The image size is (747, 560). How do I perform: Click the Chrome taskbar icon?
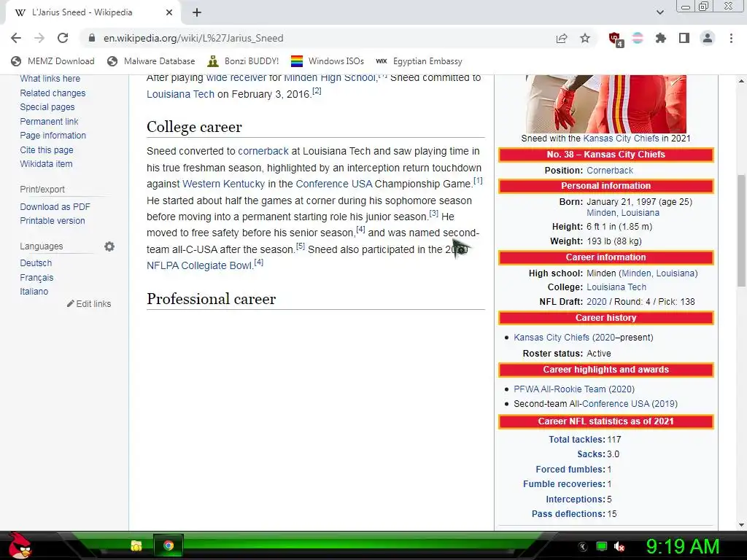(x=169, y=545)
